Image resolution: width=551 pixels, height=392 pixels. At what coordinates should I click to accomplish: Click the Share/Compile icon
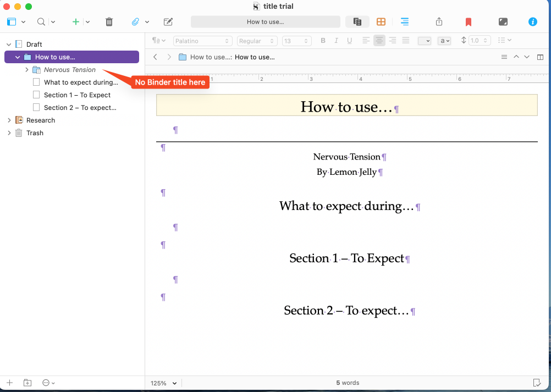point(439,22)
